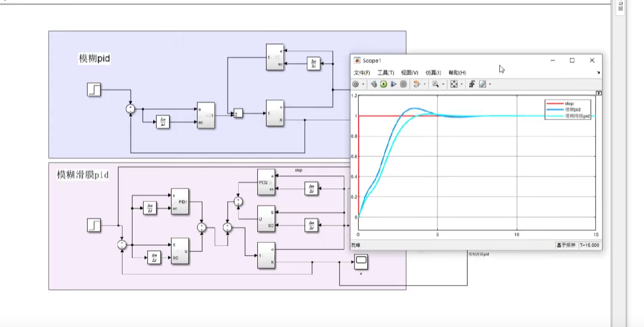Toggle the 模糊pid legend entry visibility
Viewport: 644px width, 327px height.
pos(572,110)
